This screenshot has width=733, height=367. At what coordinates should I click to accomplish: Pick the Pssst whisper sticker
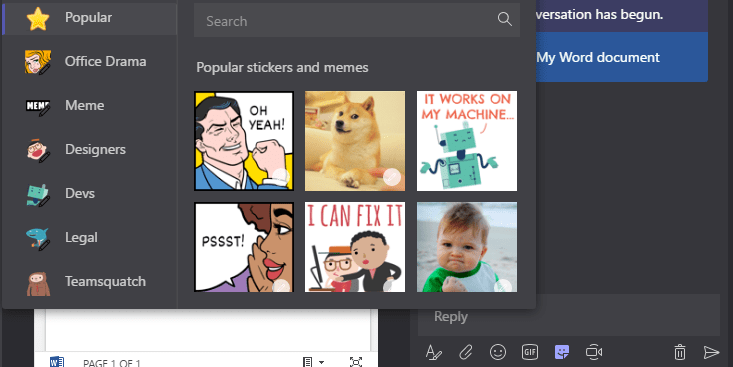pyautogui.click(x=244, y=247)
